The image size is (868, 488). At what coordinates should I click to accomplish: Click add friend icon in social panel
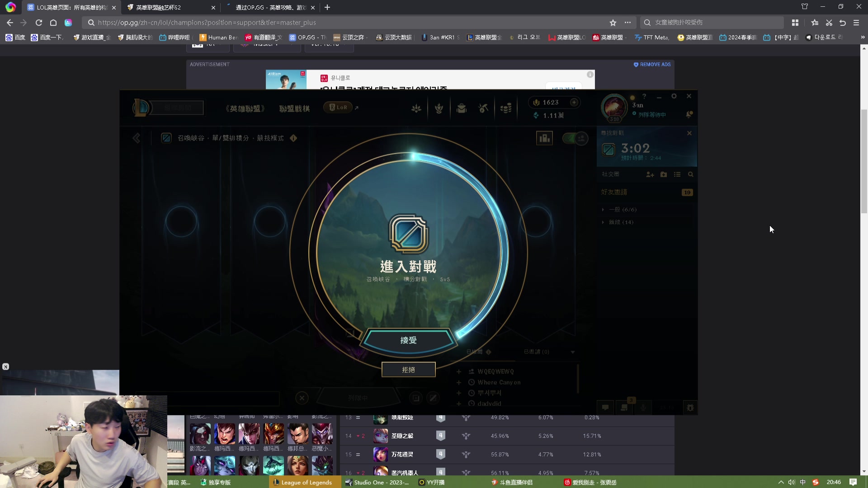point(650,174)
